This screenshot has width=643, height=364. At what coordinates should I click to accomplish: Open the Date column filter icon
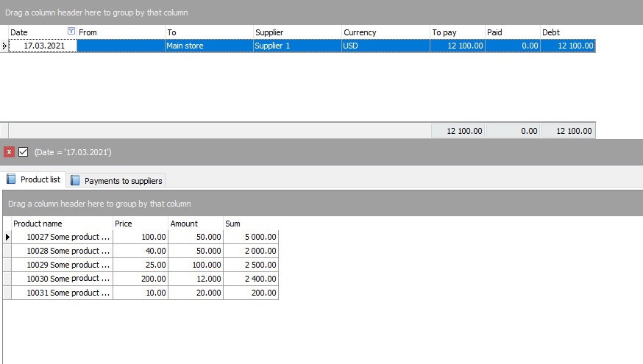[71, 32]
